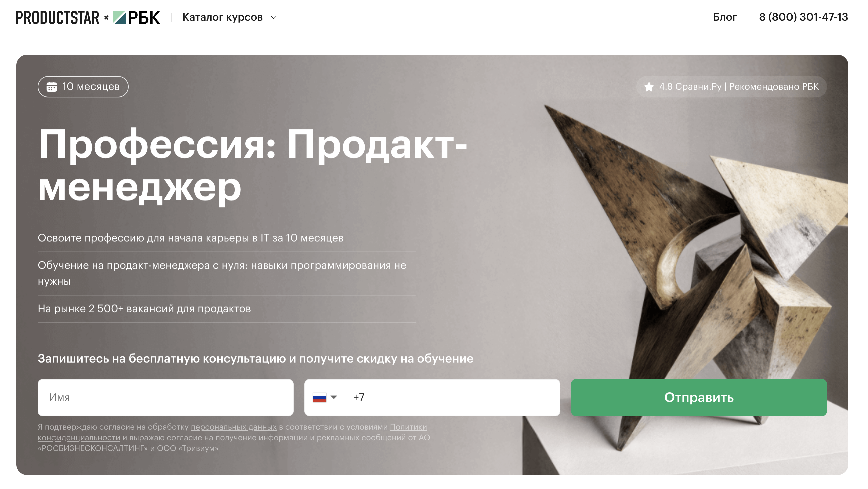Viewport: 868px width, 489px height.
Task: Open the Блог page
Action: click(725, 17)
